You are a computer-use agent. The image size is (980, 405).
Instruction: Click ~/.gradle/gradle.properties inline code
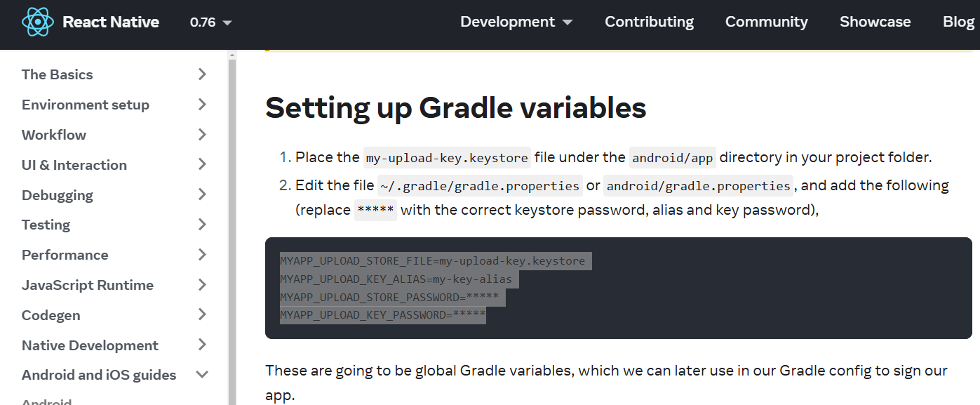[480, 186]
